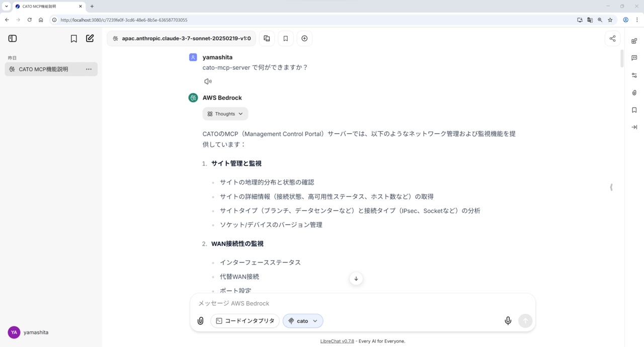
Task: Reload the current page
Action: tap(30, 20)
